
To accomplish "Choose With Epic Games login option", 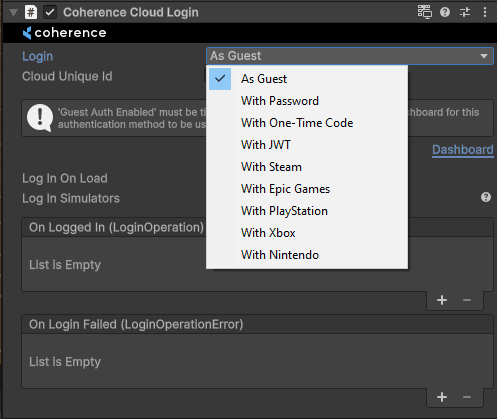I will [307, 189].
